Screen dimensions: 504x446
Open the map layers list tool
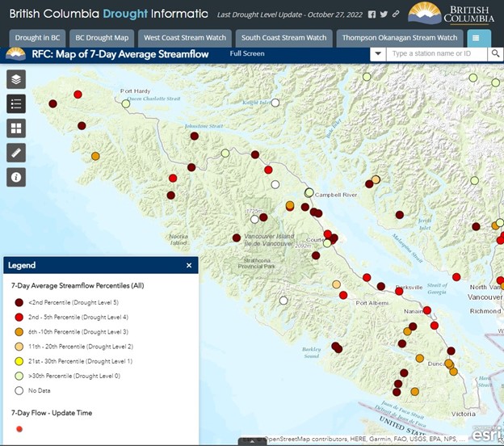pos(17,79)
